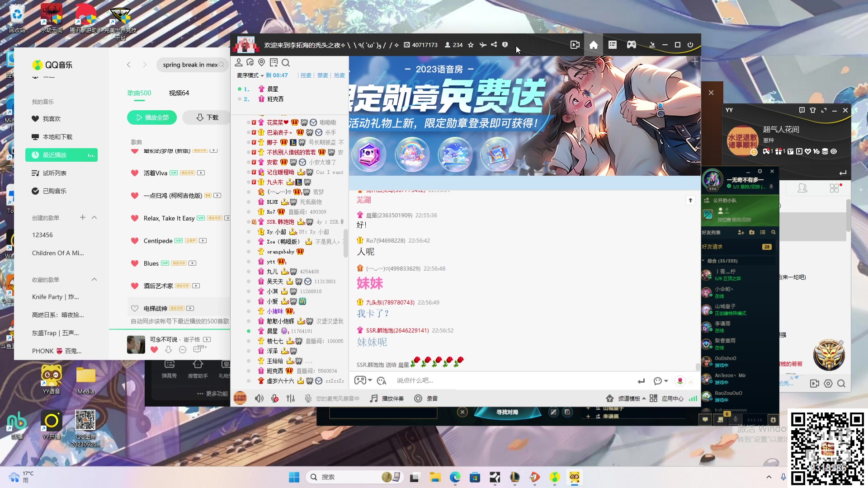Image resolution: width=868 pixels, height=488 pixels.
Task: Toggle the heart for 活着Viva
Action: pos(134,173)
